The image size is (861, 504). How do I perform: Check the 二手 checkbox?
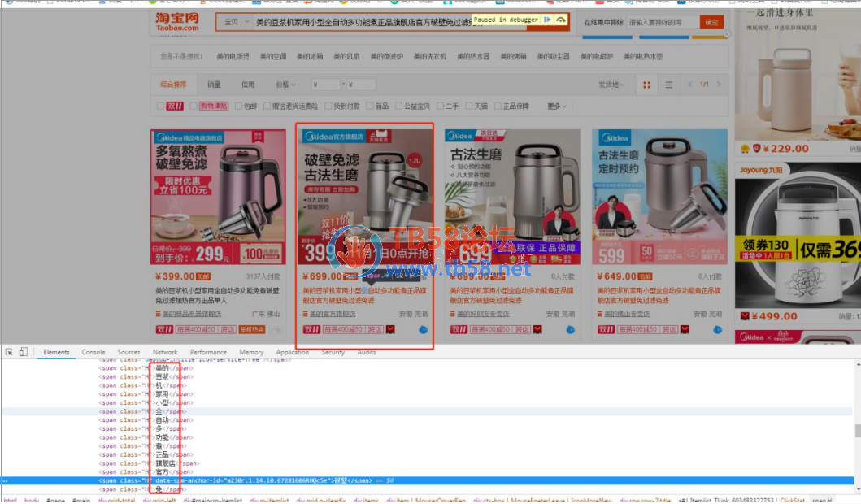[x=441, y=106]
